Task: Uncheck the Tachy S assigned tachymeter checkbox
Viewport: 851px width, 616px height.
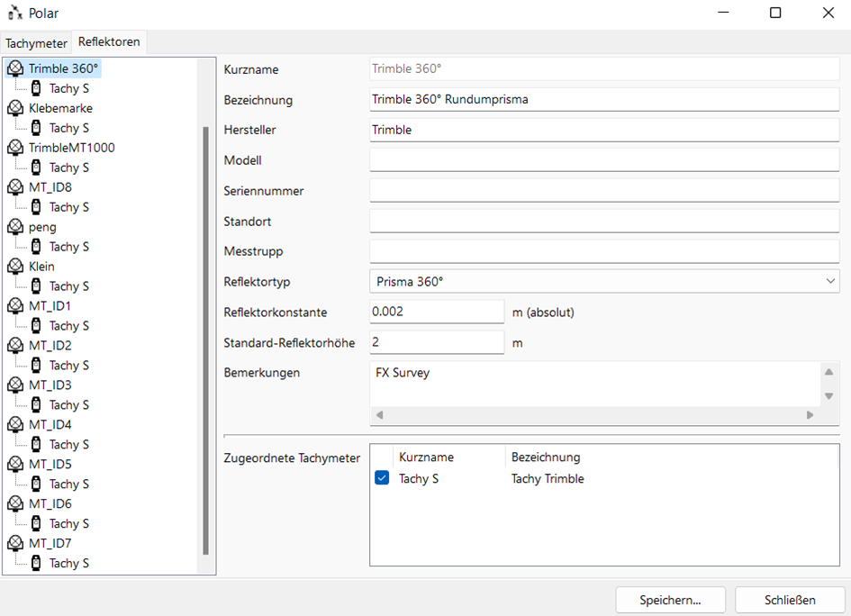Action: [382, 478]
